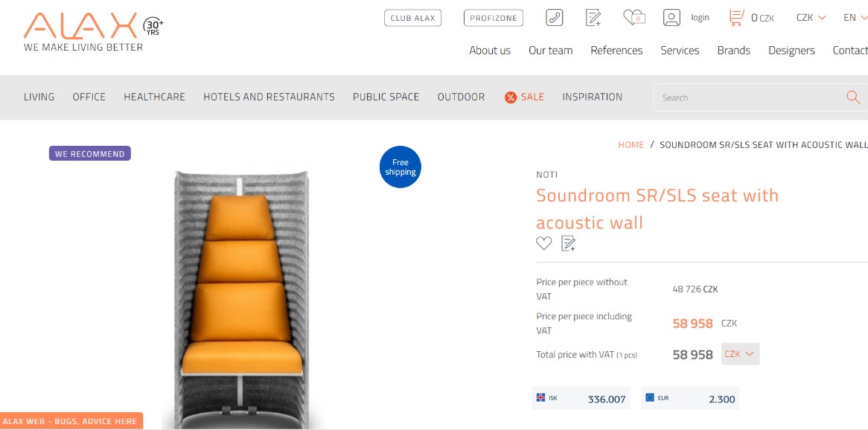Image resolution: width=868 pixels, height=430 pixels.
Task: Click the phone contact icon in header
Action: (x=554, y=18)
